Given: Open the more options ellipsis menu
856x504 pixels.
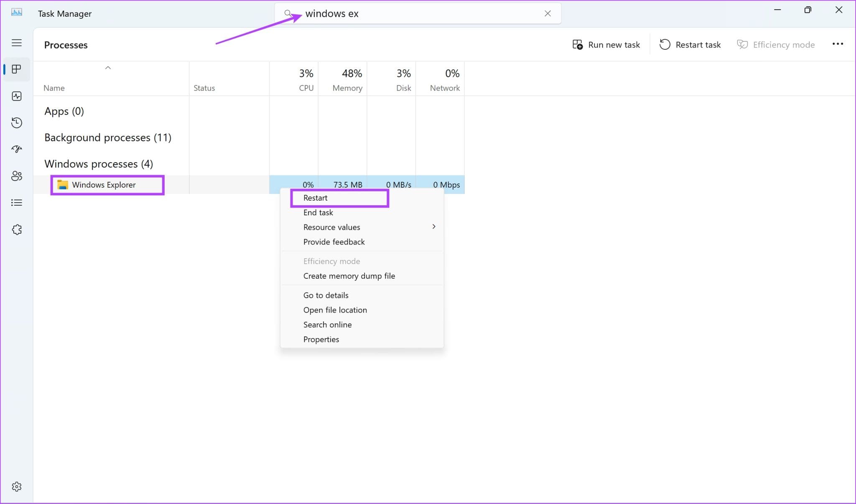Looking at the screenshot, I should (838, 44).
